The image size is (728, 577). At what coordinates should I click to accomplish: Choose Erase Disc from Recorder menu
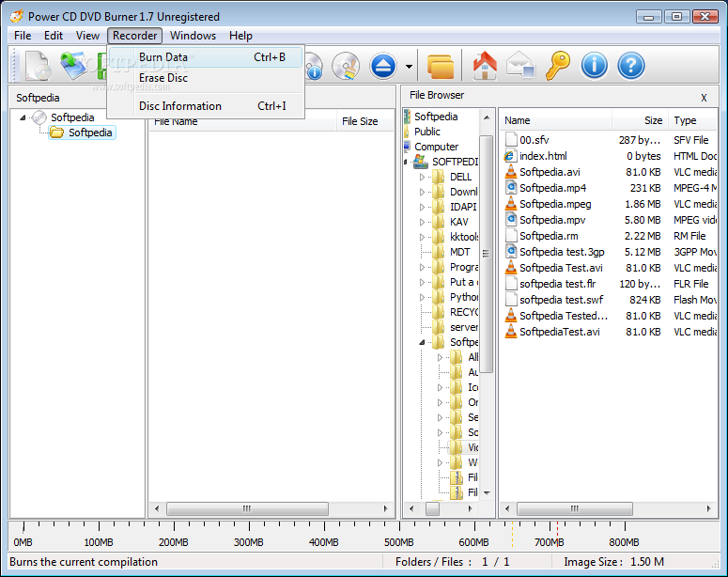click(x=206, y=78)
